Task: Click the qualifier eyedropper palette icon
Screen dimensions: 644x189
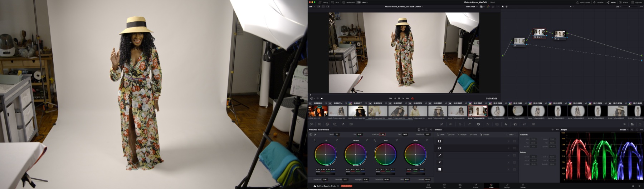Action: (469, 124)
